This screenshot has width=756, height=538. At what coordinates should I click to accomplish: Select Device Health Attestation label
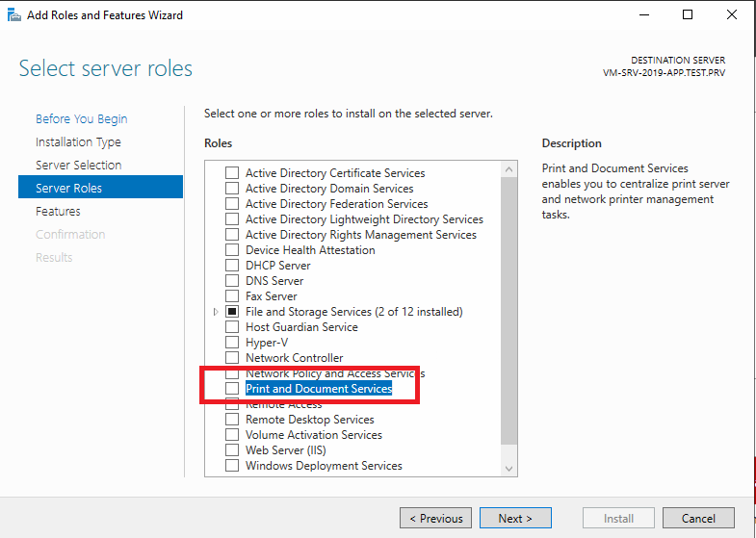coord(310,250)
